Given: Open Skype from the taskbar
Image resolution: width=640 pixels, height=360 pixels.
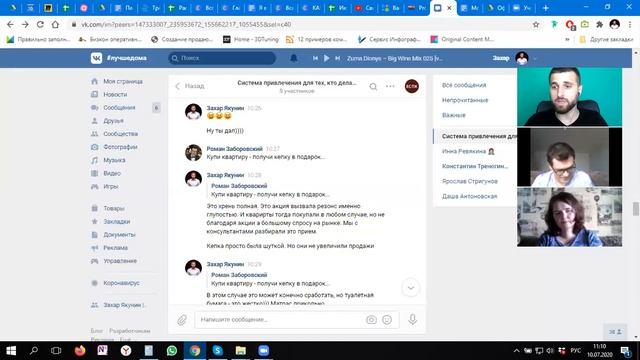Looking at the screenshot, I should tap(218, 351).
